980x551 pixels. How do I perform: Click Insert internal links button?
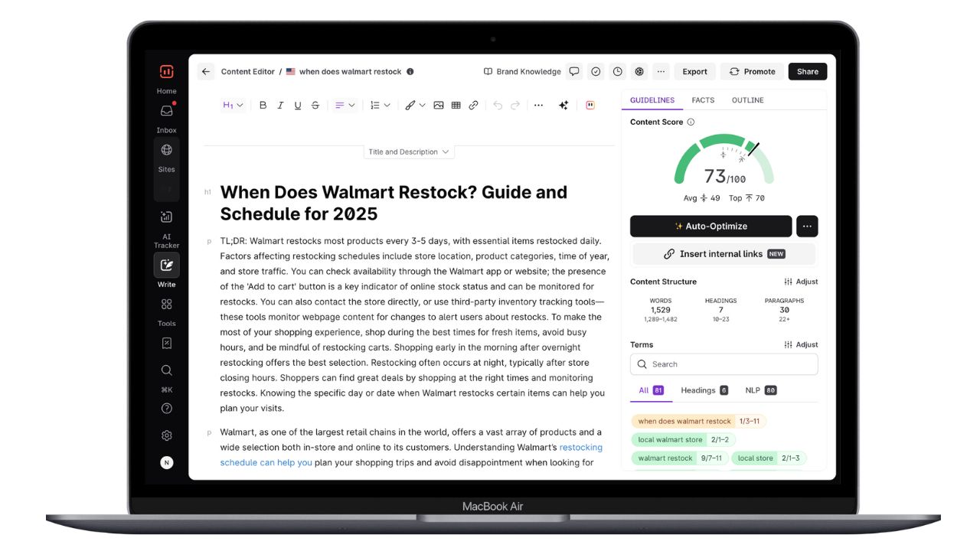724,254
